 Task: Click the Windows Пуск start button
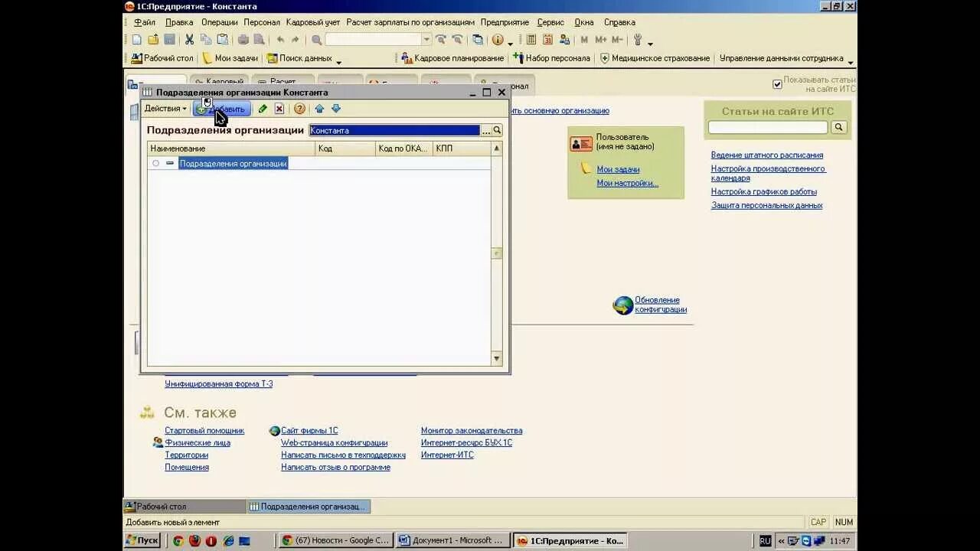142,540
